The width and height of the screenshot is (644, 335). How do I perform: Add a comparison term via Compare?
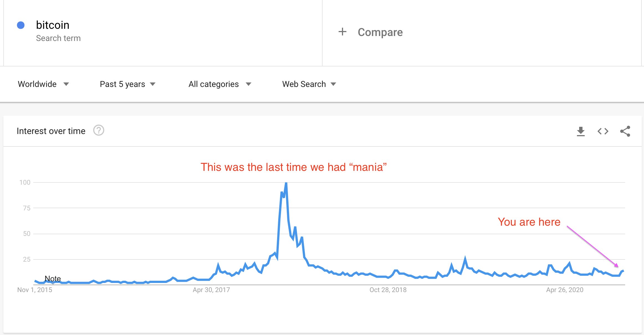[x=380, y=32]
